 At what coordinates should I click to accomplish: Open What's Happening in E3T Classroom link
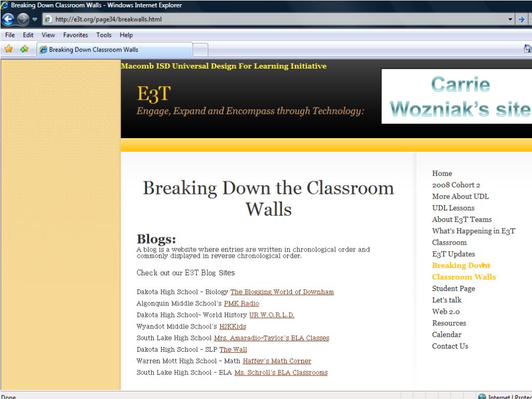click(x=473, y=236)
